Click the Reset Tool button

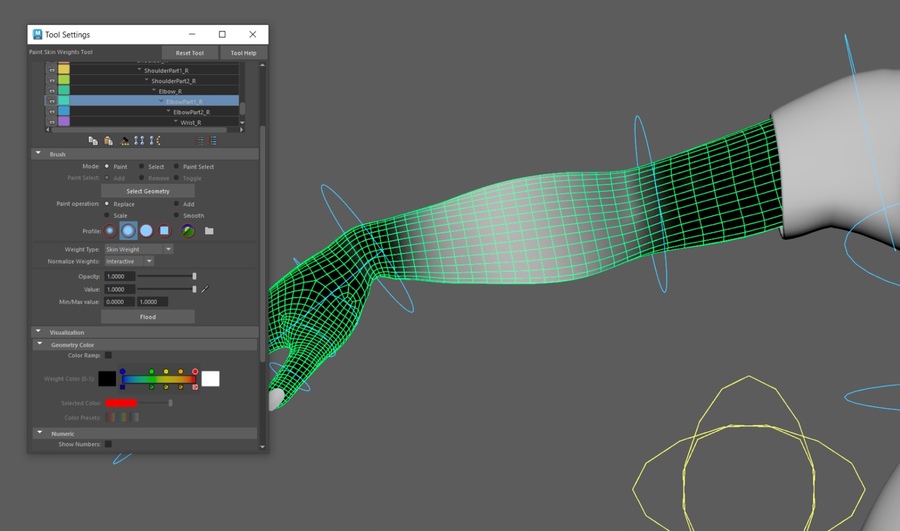click(190, 53)
